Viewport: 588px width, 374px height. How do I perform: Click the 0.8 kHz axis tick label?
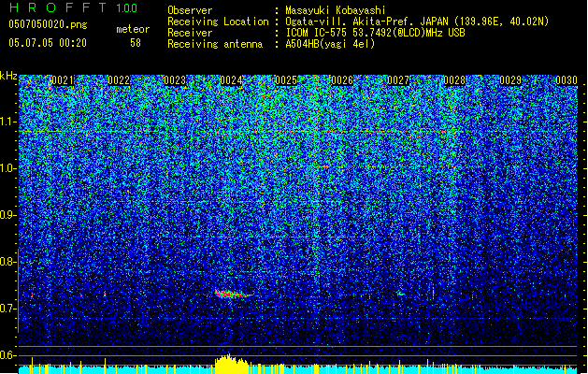pyautogui.click(x=8, y=262)
